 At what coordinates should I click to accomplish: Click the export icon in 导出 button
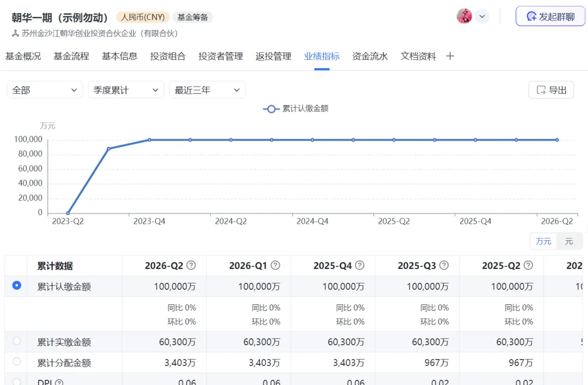click(541, 89)
